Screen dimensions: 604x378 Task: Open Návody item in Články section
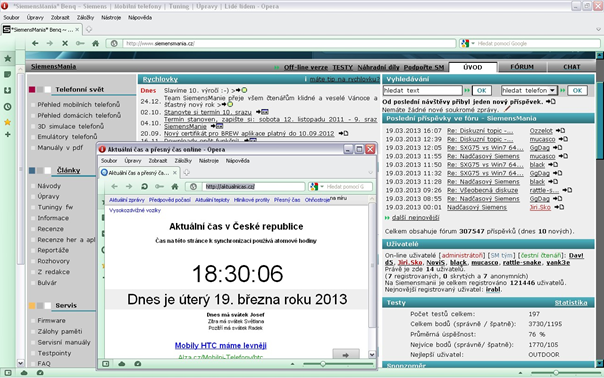(49, 186)
